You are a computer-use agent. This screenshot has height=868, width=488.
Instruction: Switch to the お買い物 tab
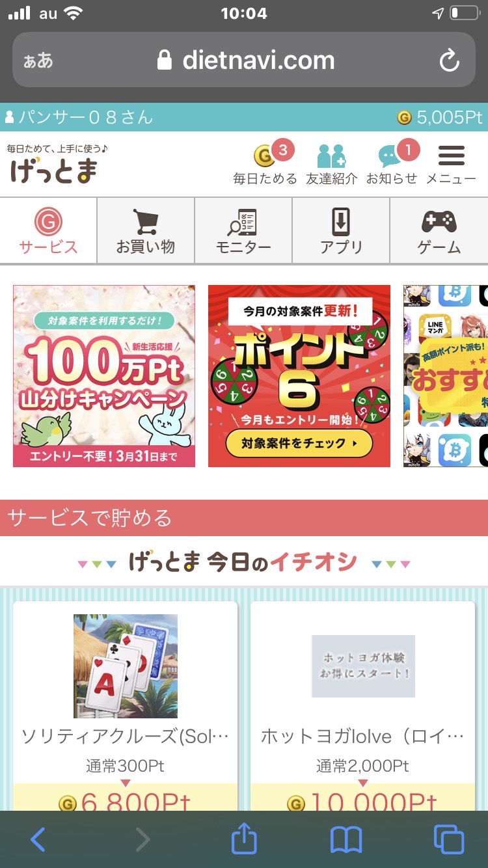pyautogui.click(x=146, y=231)
